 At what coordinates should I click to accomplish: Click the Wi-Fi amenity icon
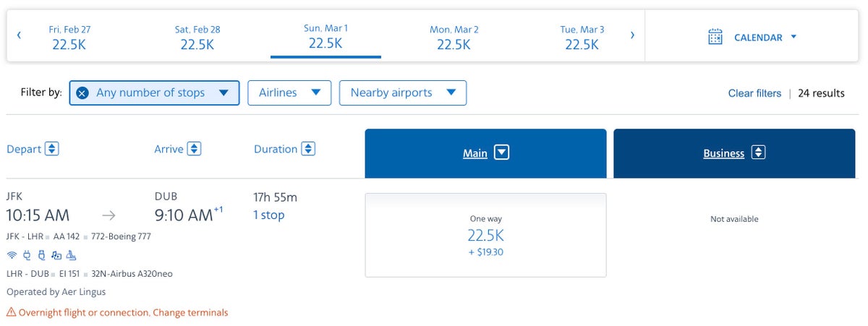tap(12, 255)
